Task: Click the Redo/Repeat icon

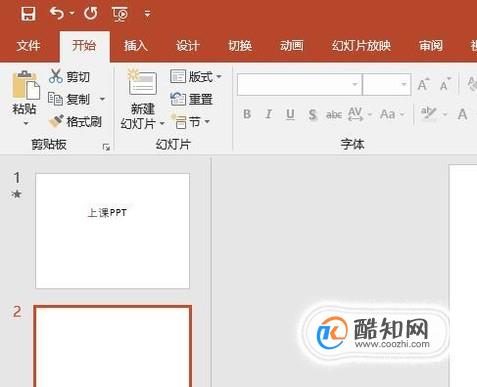Action: point(91,14)
